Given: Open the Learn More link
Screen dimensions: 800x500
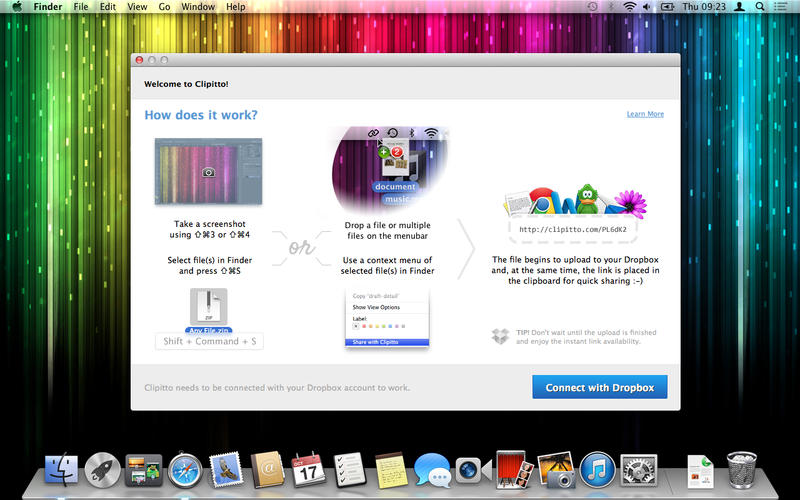Looking at the screenshot, I should click(x=645, y=114).
